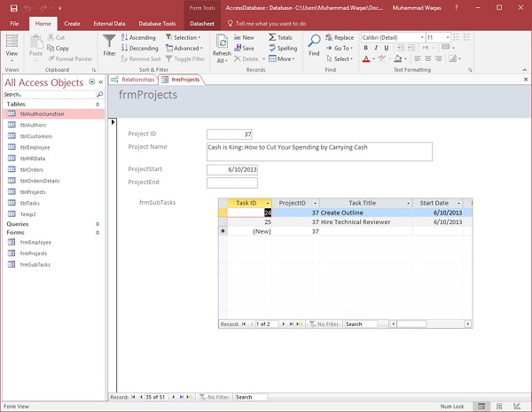Image resolution: width=532 pixels, height=412 pixels.
Task: Click the Filter funnel icon in ribbon
Action: (109, 42)
